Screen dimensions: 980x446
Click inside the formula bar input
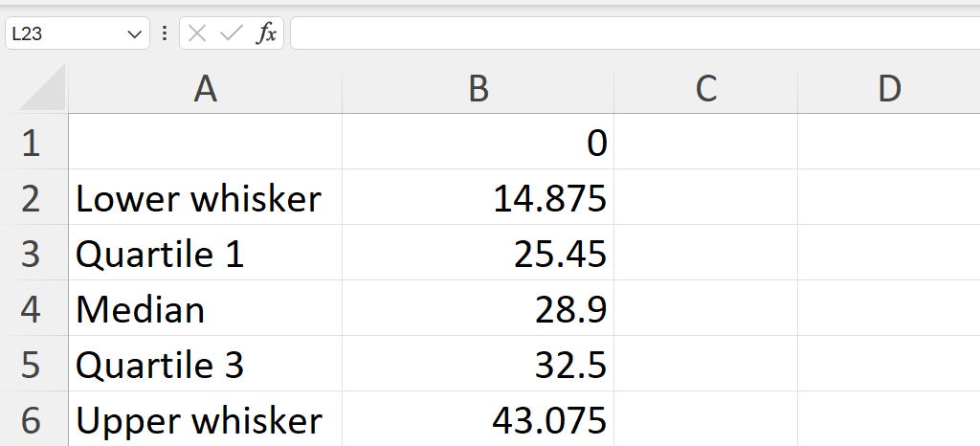coord(635,33)
